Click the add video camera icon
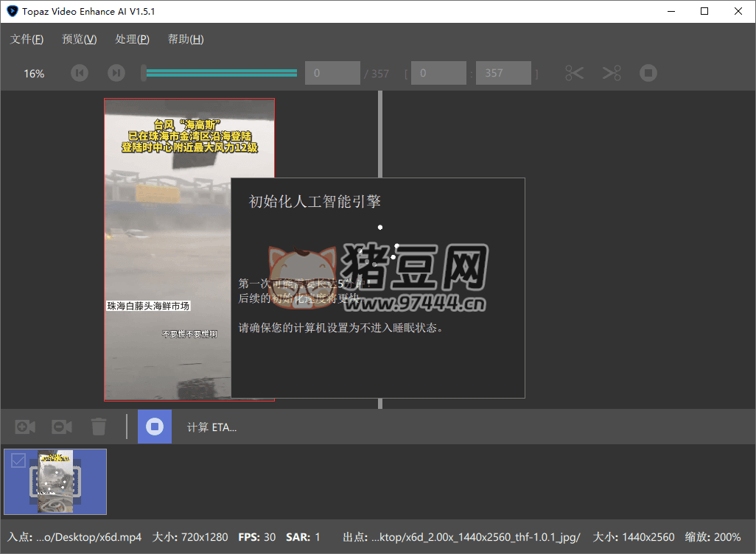 25,427
